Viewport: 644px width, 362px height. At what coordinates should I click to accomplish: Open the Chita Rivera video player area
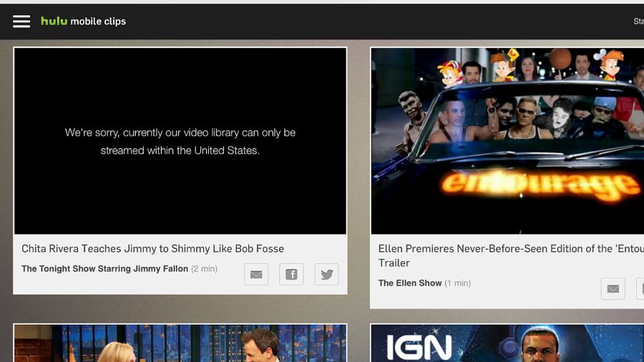point(180,141)
